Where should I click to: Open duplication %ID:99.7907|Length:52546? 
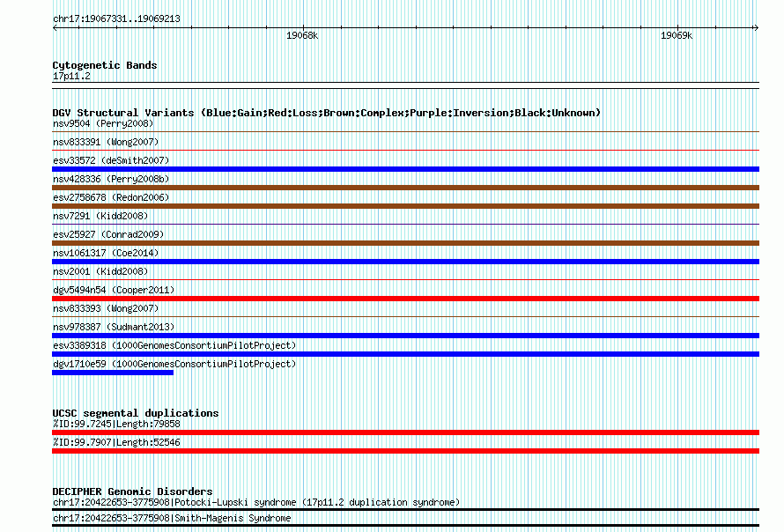[x=116, y=442]
